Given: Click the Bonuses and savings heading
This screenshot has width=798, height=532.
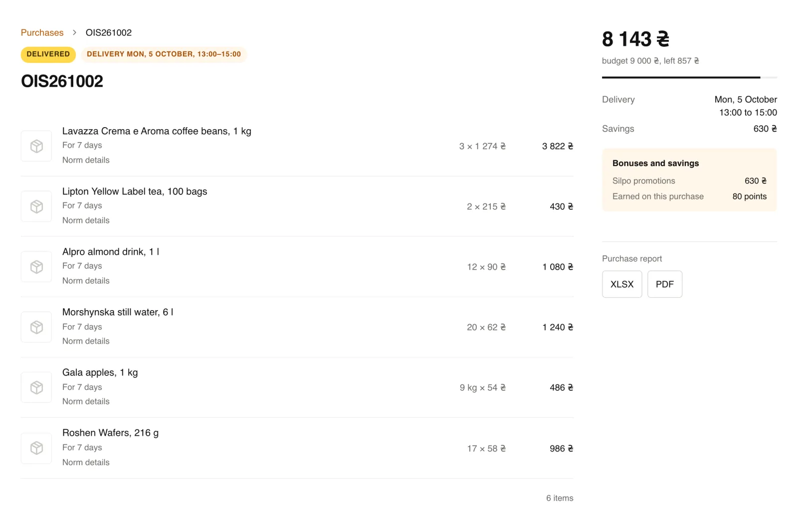Looking at the screenshot, I should 655,164.
